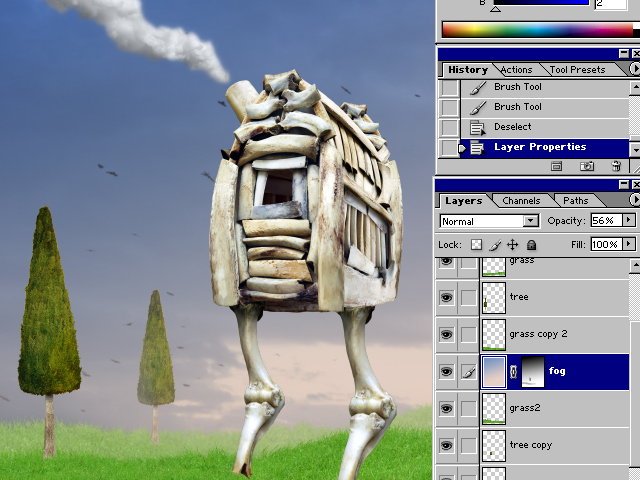Click the delete state trash icon in History
Viewport: 640px width, 480px height.
click(617, 166)
